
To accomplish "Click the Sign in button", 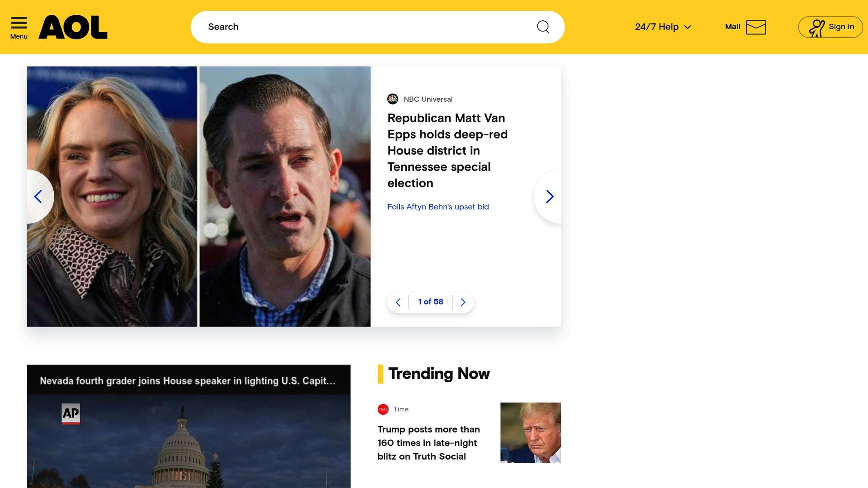I will pos(830,27).
